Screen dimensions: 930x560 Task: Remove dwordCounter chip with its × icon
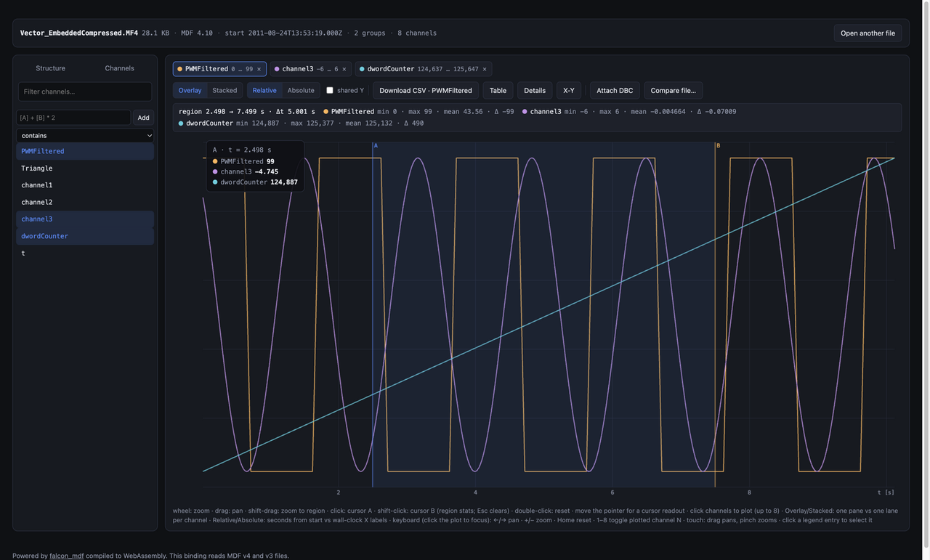pyautogui.click(x=485, y=69)
